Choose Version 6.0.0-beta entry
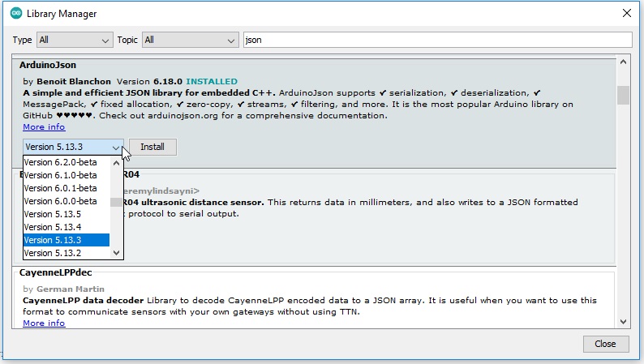The height and width of the screenshot is (364, 644). pos(67,201)
